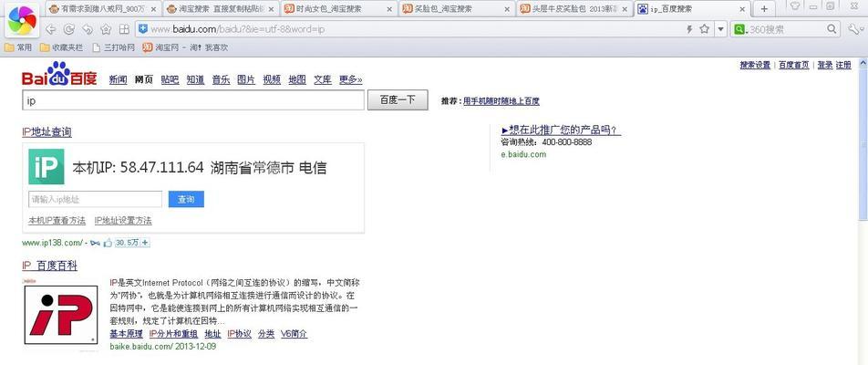Viewport: 868px width, 365px height.
Task: Click the 360搜索 search input box
Action: 786,29
